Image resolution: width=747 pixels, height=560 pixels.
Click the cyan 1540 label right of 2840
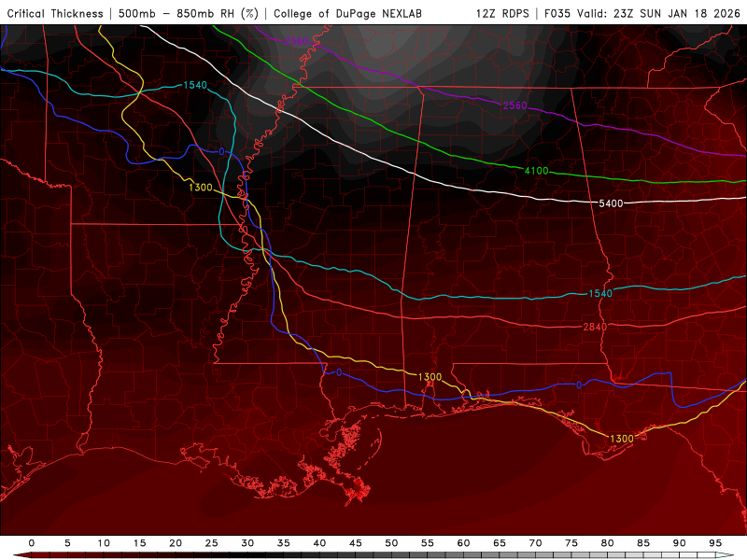pyautogui.click(x=600, y=294)
